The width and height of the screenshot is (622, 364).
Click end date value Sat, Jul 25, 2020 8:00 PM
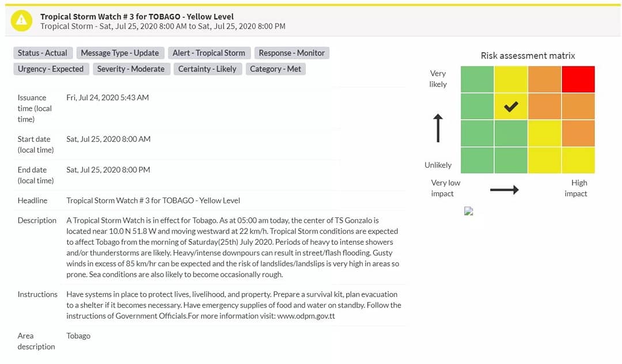pos(108,170)
